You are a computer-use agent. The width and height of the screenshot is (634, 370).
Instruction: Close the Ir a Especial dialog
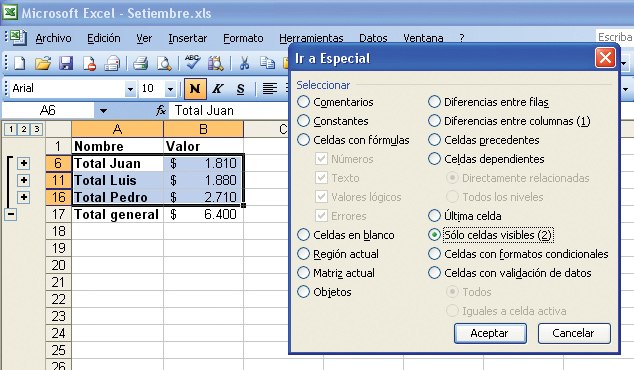tap(605, 58)
